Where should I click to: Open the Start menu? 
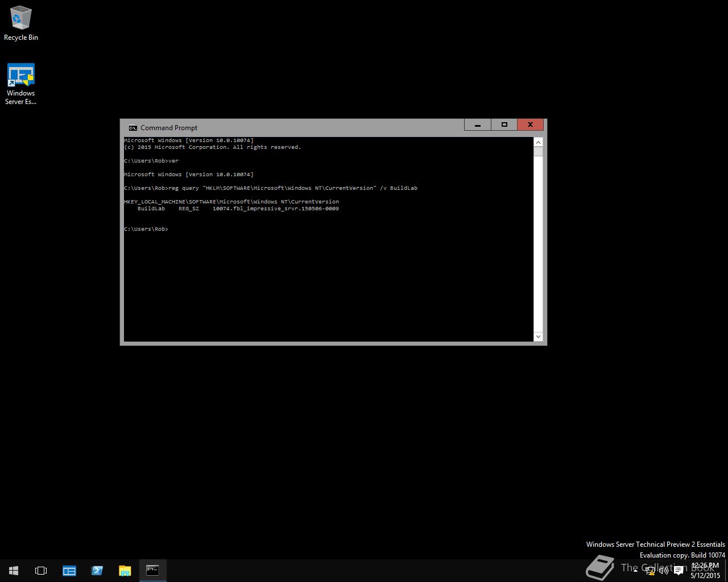coord(14,571)
